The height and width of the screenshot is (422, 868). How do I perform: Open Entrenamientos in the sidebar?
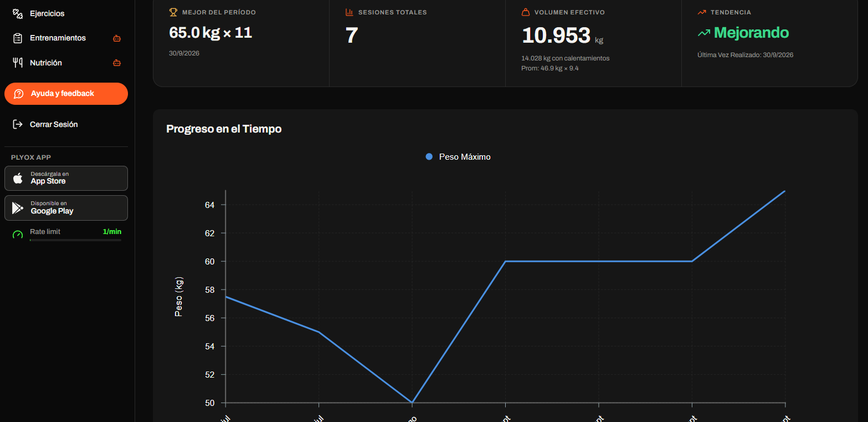tap(66, 38)
